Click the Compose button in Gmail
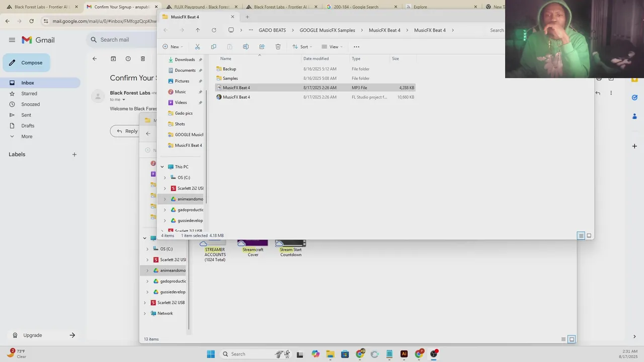This screenshot has width=644, height=362. tap(26, 63)
